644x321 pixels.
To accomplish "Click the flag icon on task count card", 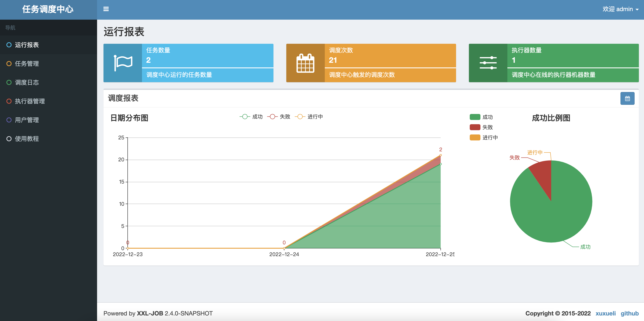I will [123, 63].
